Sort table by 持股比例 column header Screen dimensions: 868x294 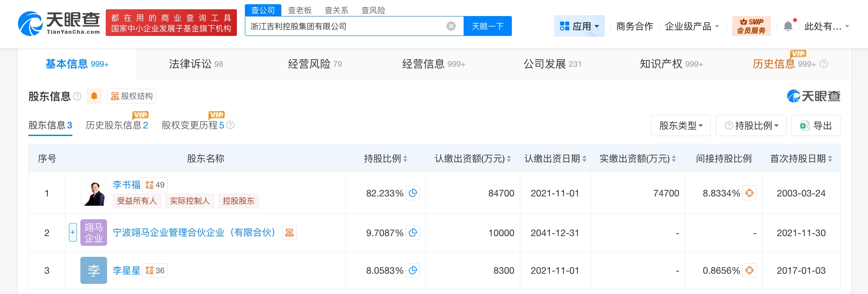(385, 159)
